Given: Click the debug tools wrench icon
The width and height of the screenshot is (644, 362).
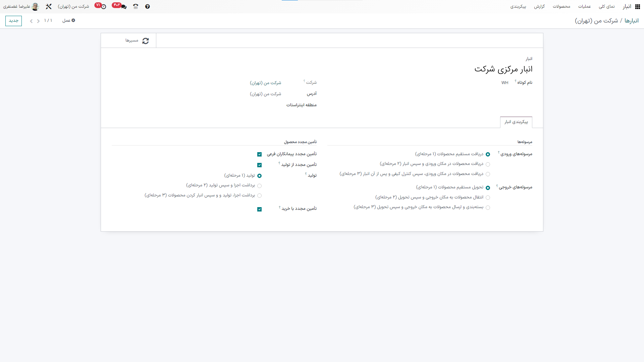Looking at the screenshot, I should pos(49,7).
